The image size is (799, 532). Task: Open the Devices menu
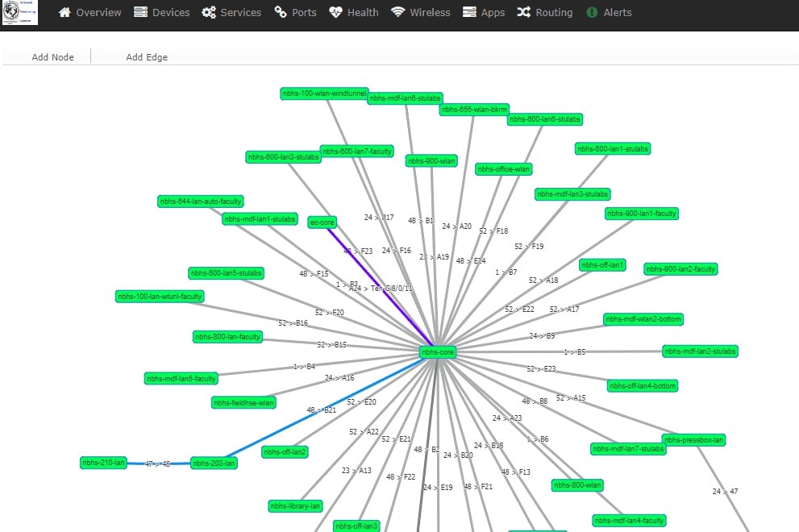(x=161, y=12)
